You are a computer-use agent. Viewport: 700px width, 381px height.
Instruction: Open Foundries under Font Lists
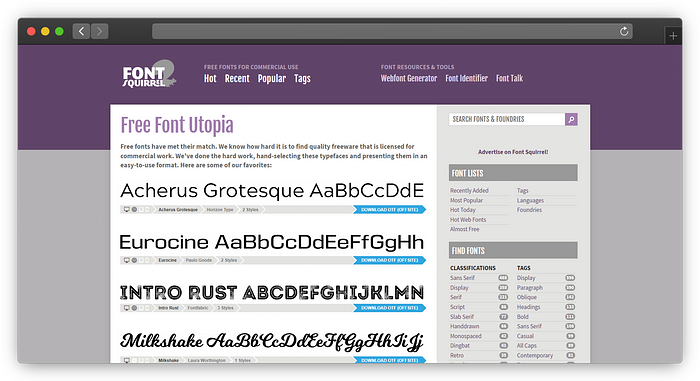coord(529,210)
